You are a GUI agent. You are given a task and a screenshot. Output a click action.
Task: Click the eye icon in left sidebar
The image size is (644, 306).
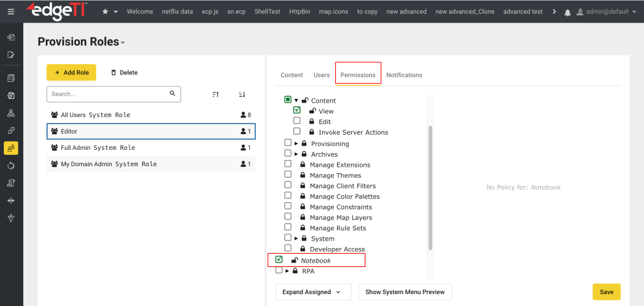point(11,37)
